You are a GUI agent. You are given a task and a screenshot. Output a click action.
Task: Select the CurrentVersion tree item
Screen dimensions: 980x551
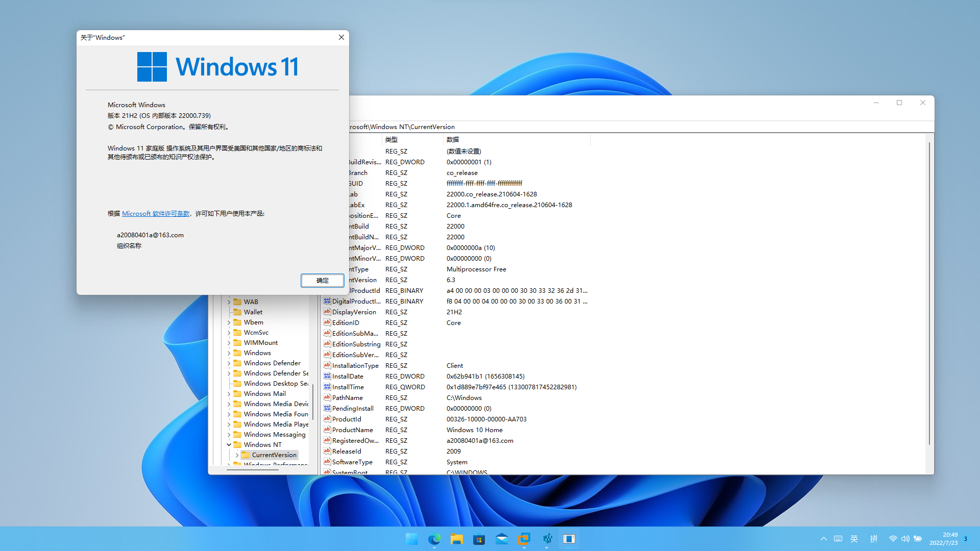coord(269,455)
